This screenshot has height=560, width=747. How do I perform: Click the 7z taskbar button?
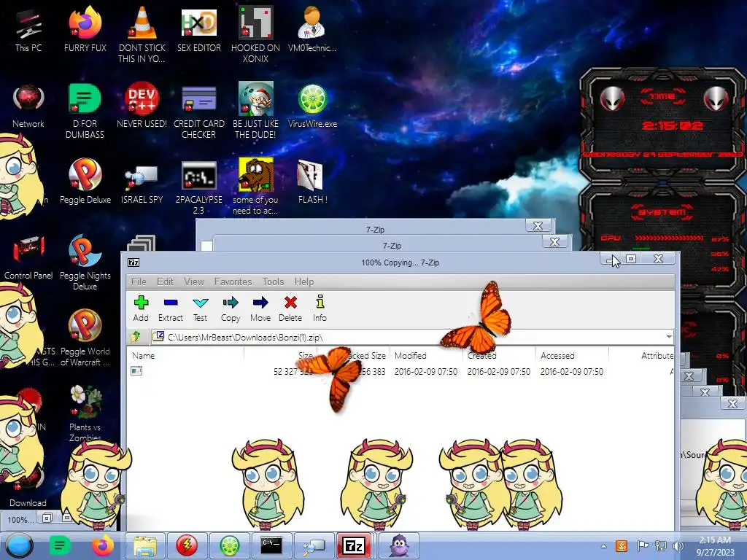(354, 545)
